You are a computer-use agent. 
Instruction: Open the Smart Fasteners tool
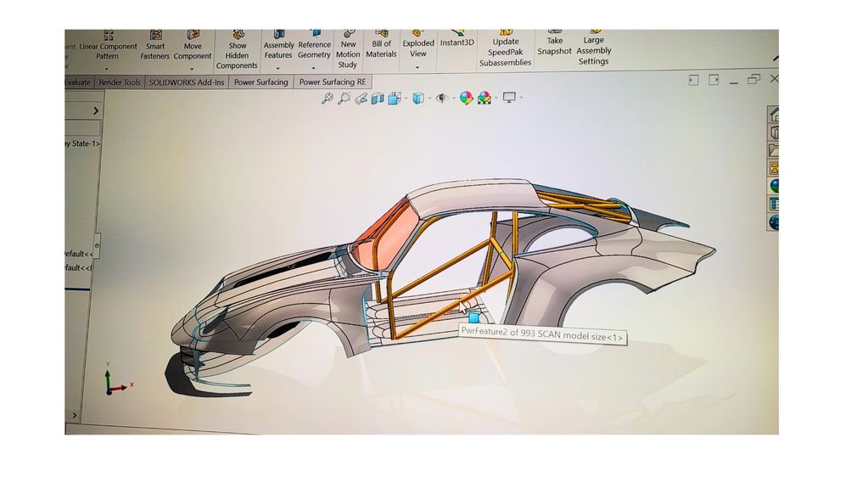point(155,46)
